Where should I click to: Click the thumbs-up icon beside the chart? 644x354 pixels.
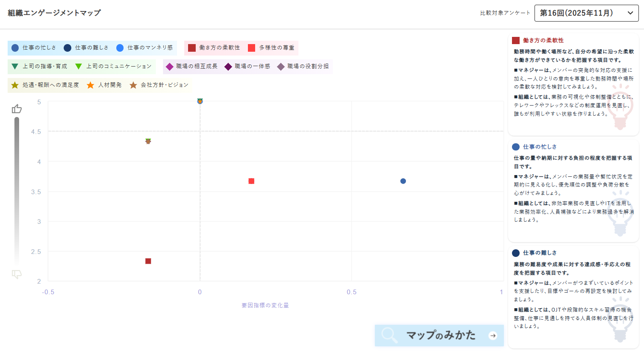(x=17, y=109)
